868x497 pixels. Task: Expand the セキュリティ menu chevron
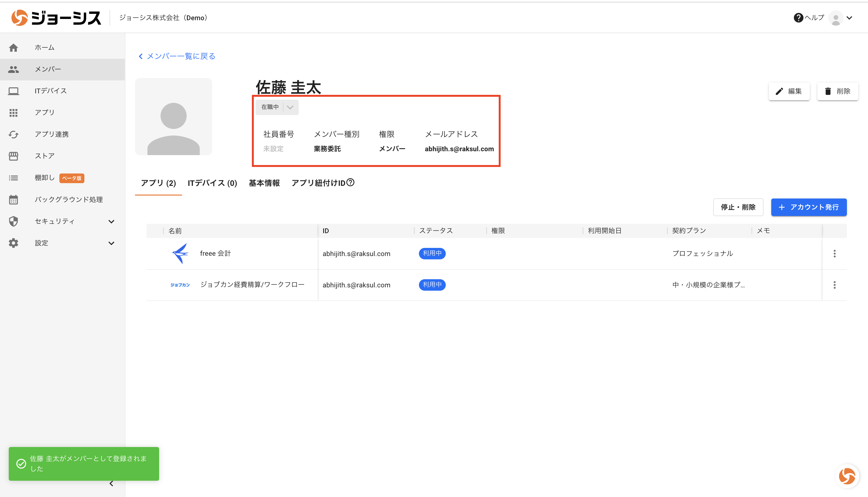pos(111,221)
